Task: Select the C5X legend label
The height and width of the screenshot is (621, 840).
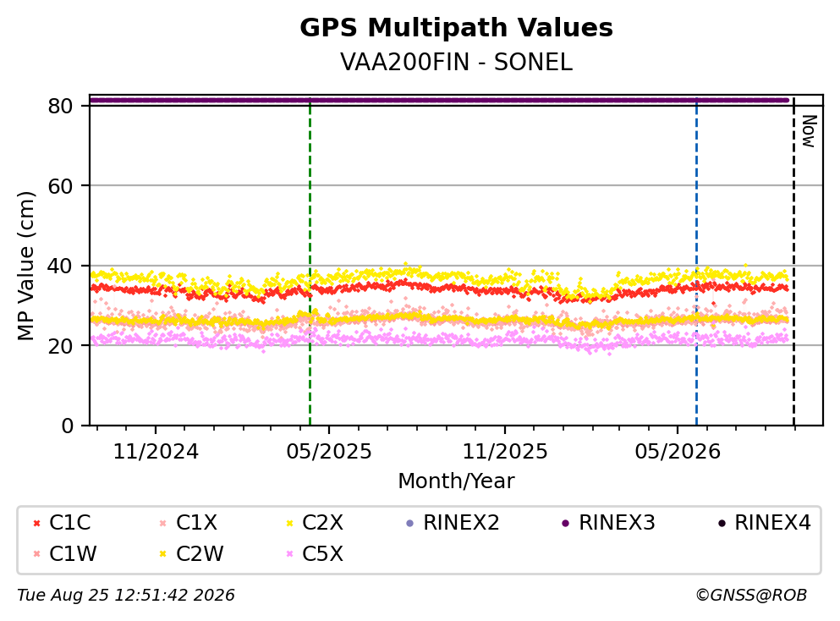Action: [322, 554]
